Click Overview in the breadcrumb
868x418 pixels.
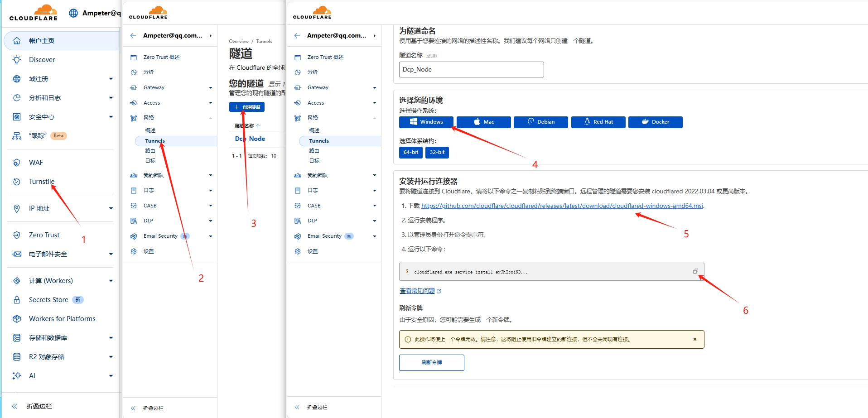pyautogui.click(x=239, y=41)
